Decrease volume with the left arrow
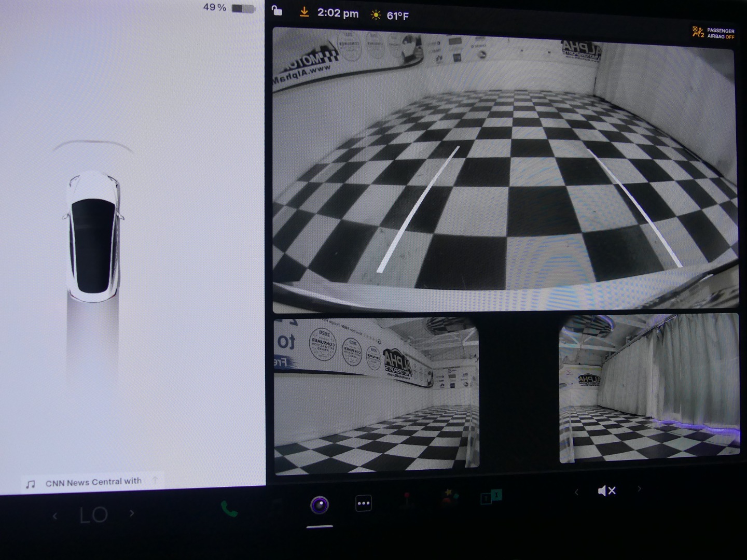The height and width of the screenshot is (560, 747). click(x=576, y=492)
